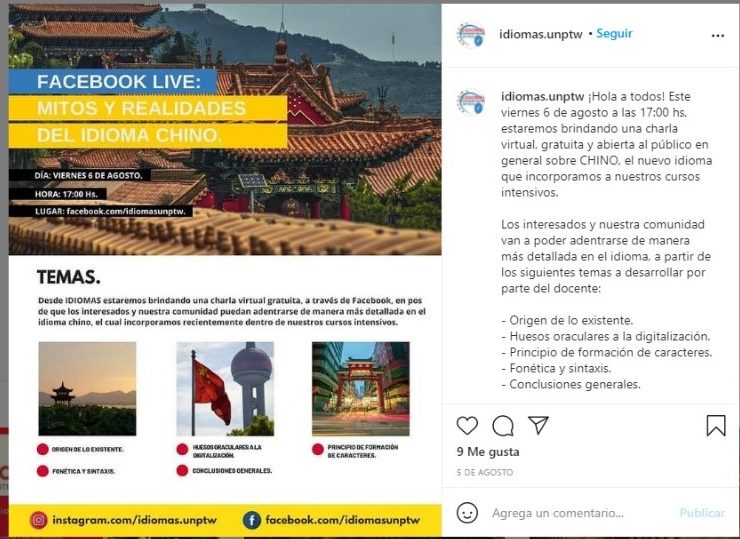The image size is (740, 539).
Task: Click idiomas.unptw name in caption
Action: click(x=543, y=96)
